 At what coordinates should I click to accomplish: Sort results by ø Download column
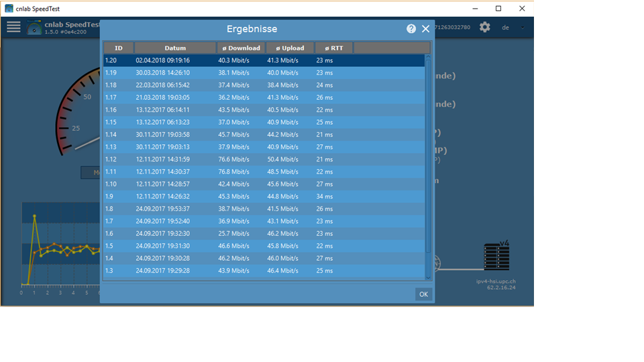[x=241, y=48]
